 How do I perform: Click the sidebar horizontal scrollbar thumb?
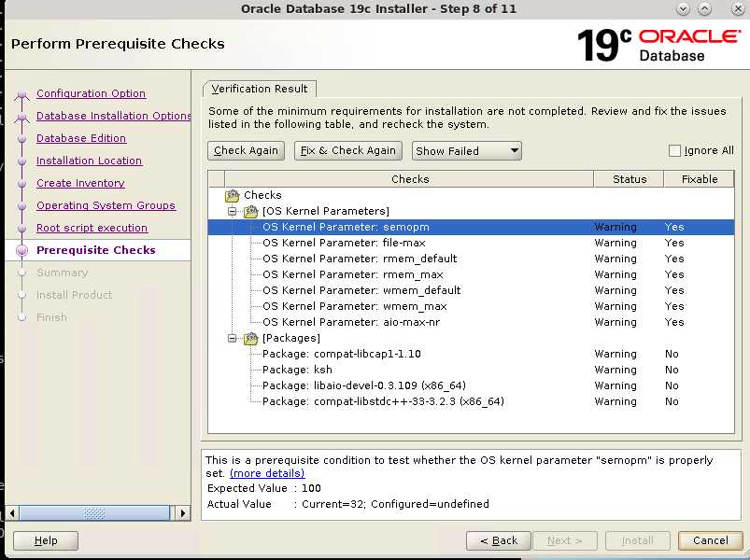click(x=94, y=513)
